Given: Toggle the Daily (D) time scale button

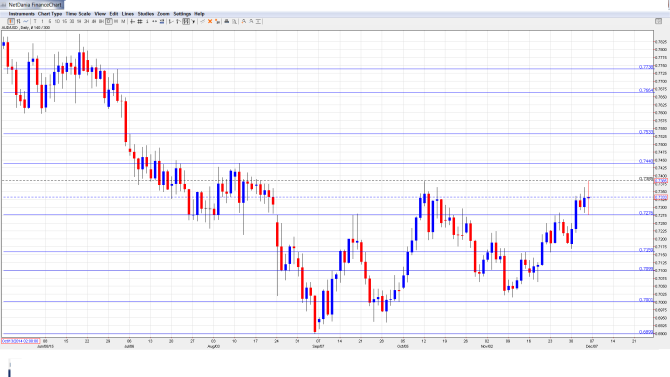Looking at the screenshot, I should click(x=109, y=21).
